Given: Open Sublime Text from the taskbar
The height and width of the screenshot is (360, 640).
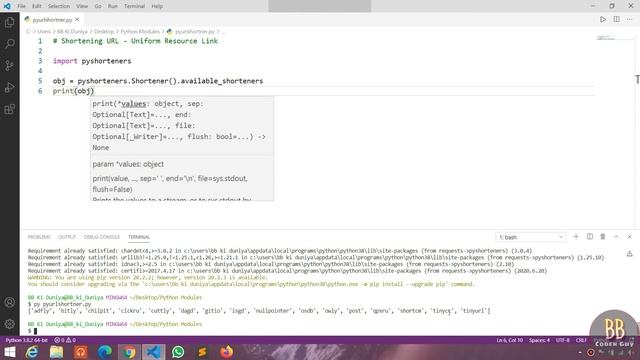Looking at the screenshot, I should coord(202,352).
